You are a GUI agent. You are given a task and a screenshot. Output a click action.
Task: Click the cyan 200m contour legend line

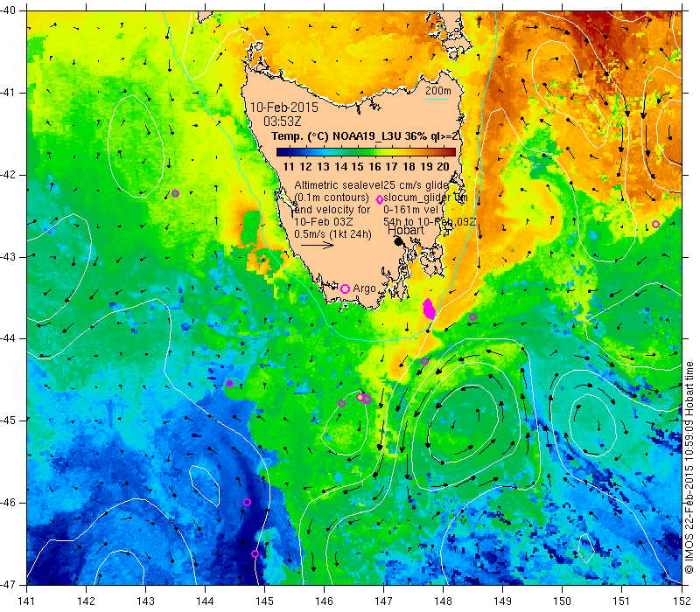437,99
